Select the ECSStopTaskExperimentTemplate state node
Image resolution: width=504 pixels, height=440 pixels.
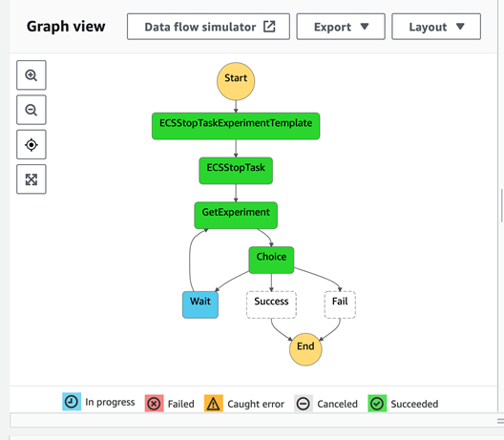click(x=236, y=126)
